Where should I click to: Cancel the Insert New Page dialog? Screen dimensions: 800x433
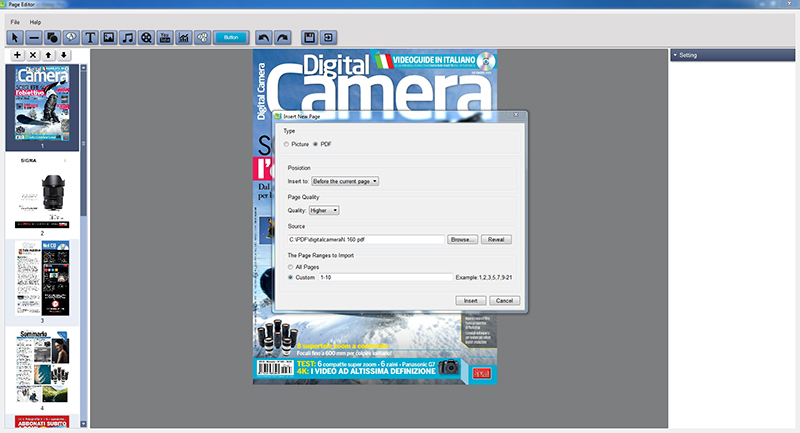click(504, 300)
